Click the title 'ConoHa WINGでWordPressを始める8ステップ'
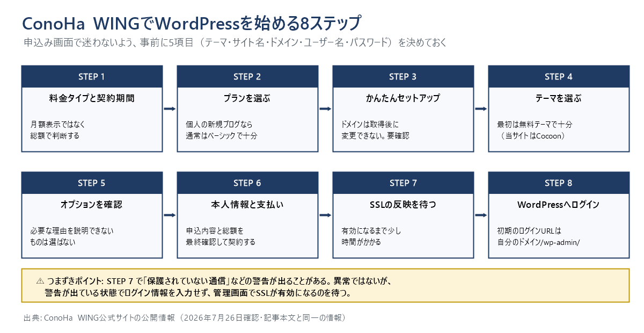 click(x=191, y=24)
